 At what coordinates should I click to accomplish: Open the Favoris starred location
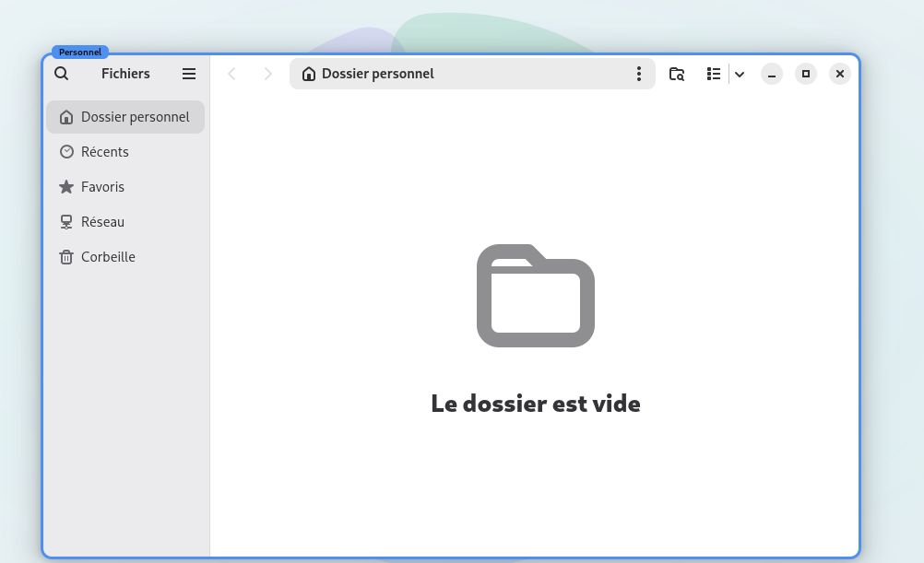coord(125,187)
